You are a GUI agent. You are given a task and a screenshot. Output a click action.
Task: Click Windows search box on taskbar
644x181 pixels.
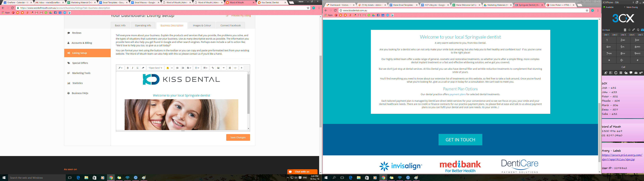pos(37,178)
